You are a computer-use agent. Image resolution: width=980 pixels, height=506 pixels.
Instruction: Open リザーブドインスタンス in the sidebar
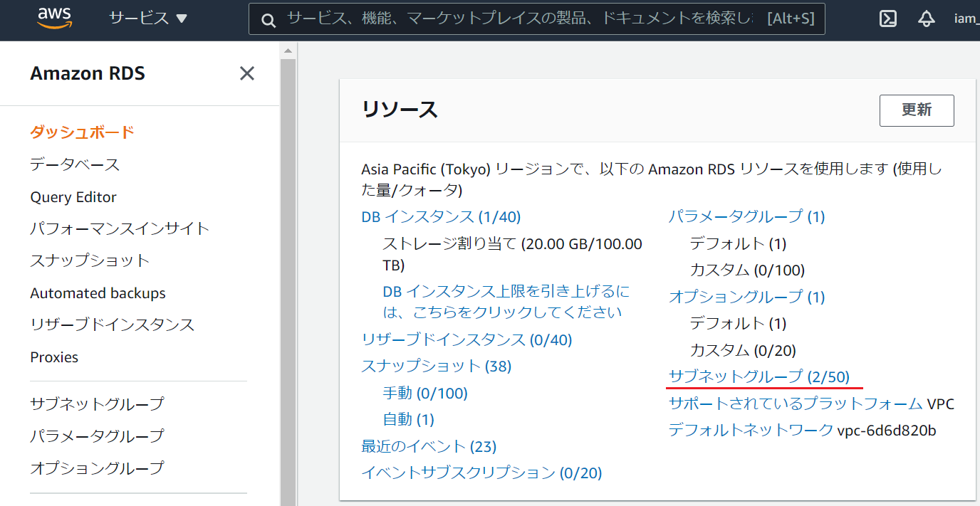click(x=112, y=325)
